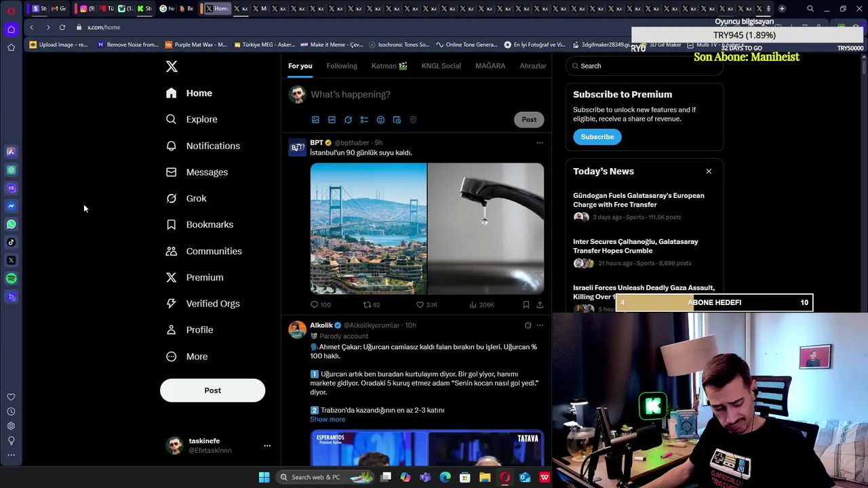Open Messages
The width and height of the screenshot is (868, 488).
click(x=197, y=172)
